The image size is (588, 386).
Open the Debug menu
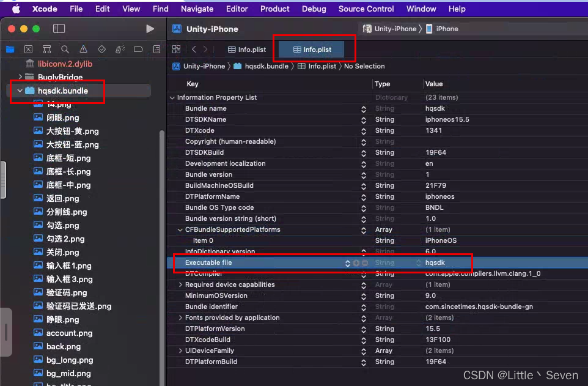314,9
